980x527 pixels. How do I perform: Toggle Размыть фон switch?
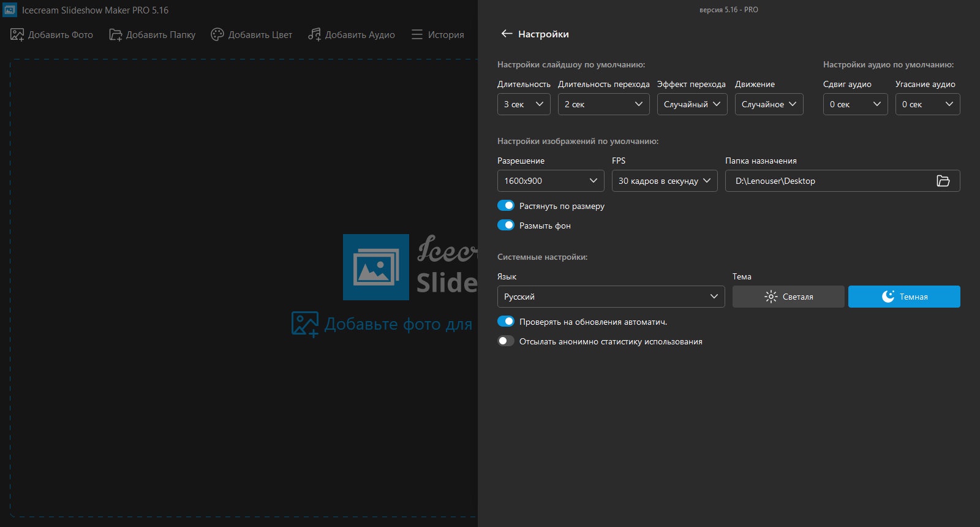[506, 225]
